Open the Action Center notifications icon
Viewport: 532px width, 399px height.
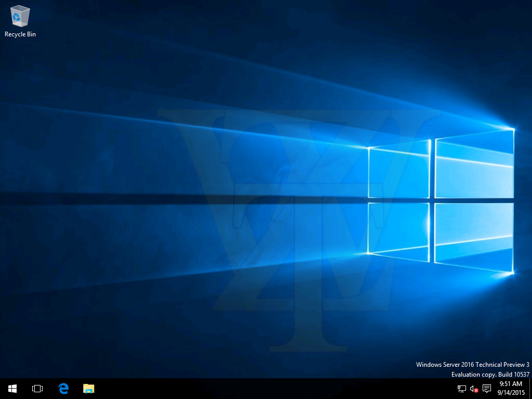(x=487, y=389)
